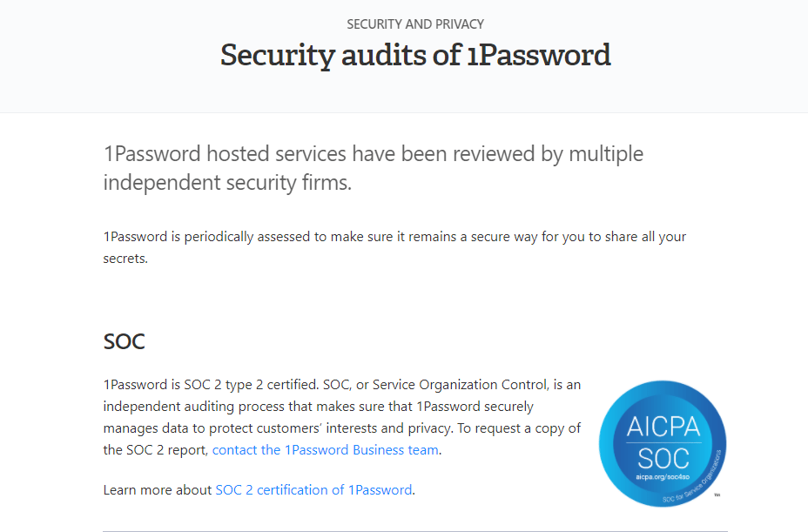Click the '1Password hosted services have been reviewed' intro
The width and height of the screenshot is (808, 532).
click(374, 168)
